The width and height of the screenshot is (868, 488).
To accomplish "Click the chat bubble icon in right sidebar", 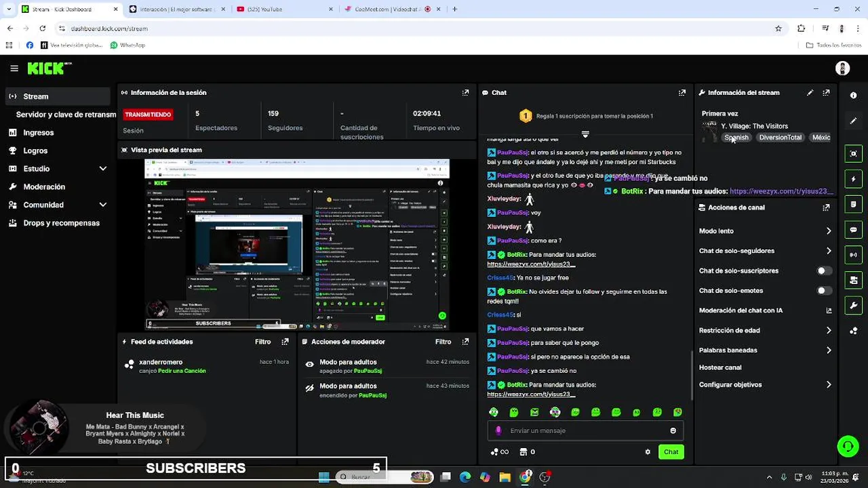I will click(x=853, y=230).
